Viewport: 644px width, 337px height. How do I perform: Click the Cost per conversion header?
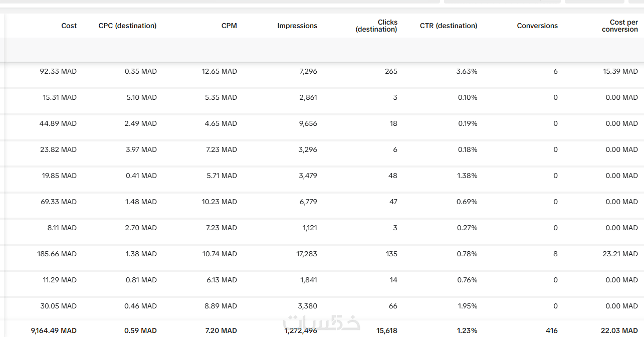tap(620, 26)
